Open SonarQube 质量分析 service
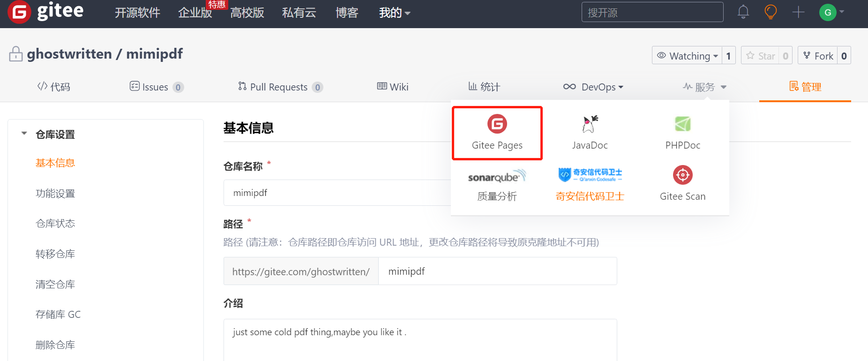 (x=497, y=185)
